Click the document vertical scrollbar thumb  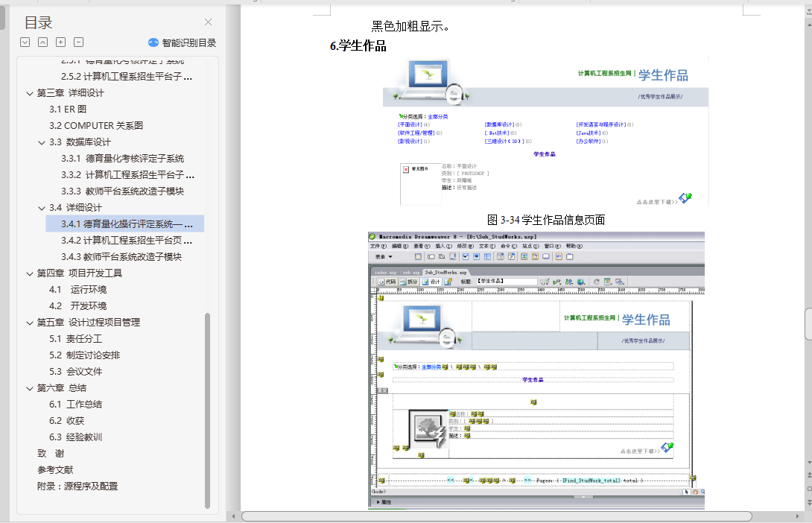point(808,323)
